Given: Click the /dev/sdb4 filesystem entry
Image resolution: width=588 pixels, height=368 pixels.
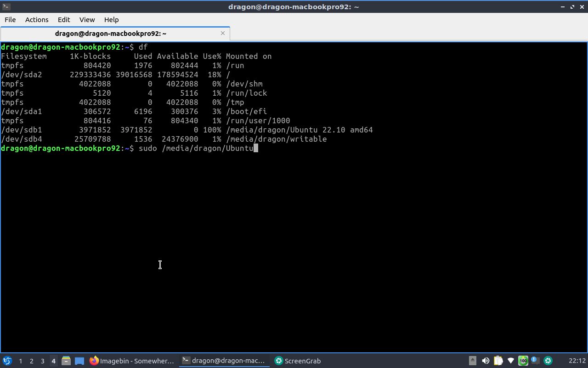Looking at the screenshot, I should tap(22, 139).
